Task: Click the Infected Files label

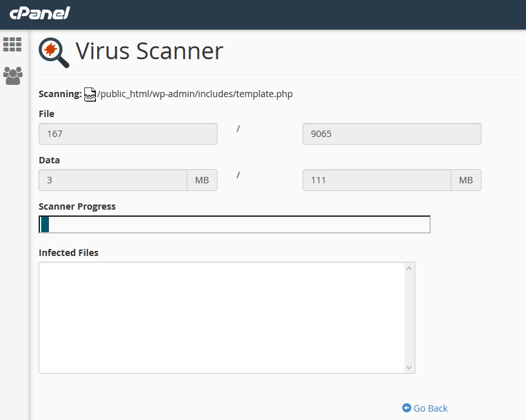Action: tap(68, 253)
